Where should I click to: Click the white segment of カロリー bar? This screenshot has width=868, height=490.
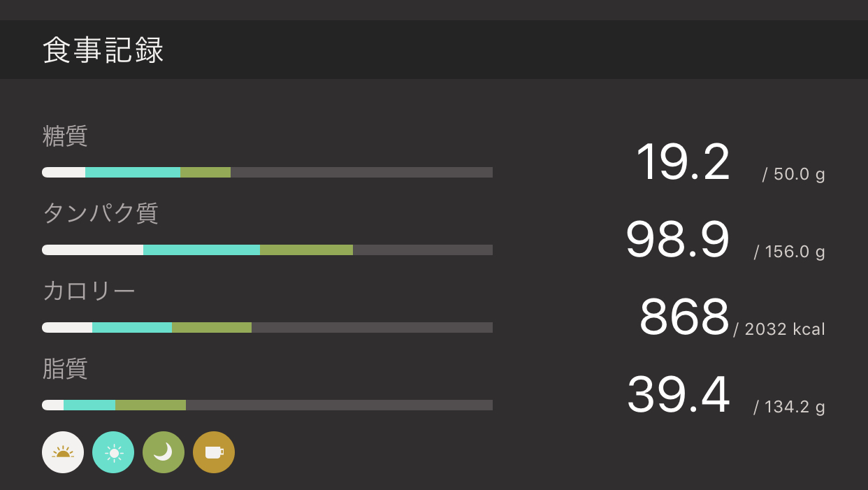pyautogui.click(x=67, y=328)
